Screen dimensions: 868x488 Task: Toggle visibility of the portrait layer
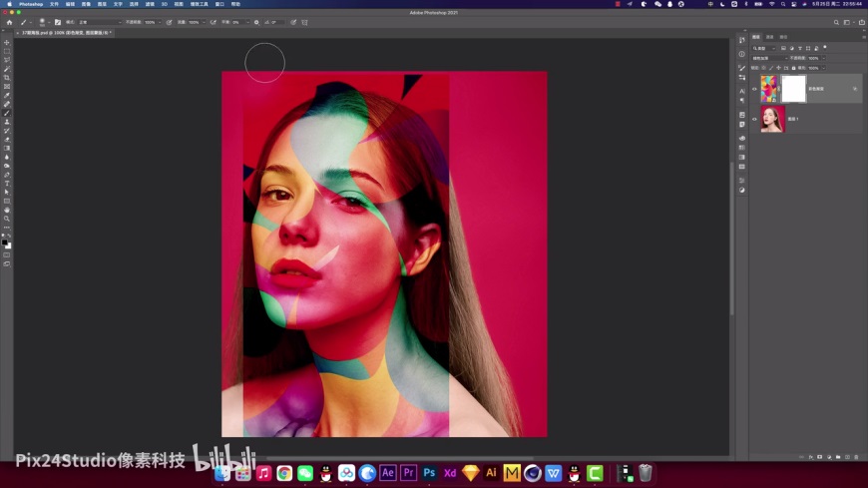pyautogui.click(x=755, y=119)
